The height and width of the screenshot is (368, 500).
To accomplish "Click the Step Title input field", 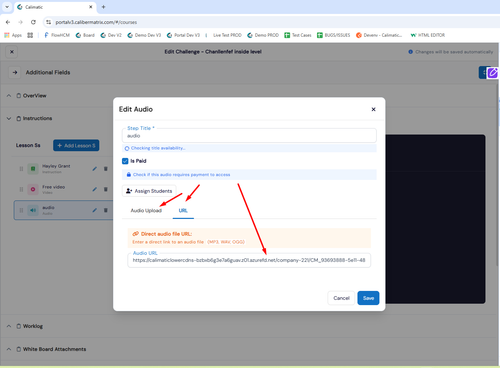I will 249,136.
